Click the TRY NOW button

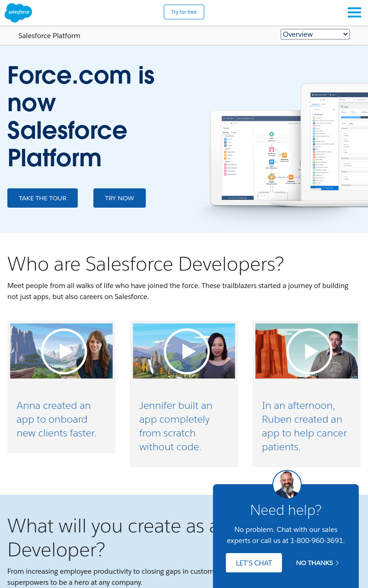(120, 198)
